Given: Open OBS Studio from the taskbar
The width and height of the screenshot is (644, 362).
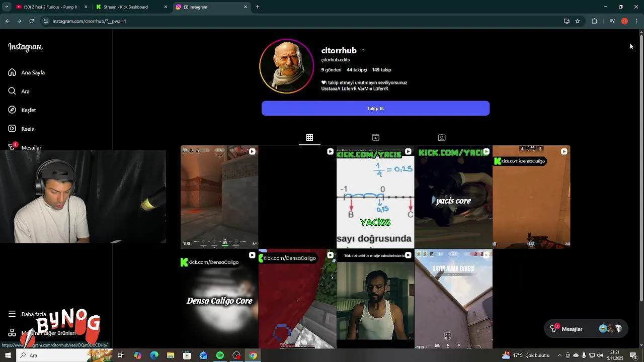Looking at the screenshot, I should point(236,355).
